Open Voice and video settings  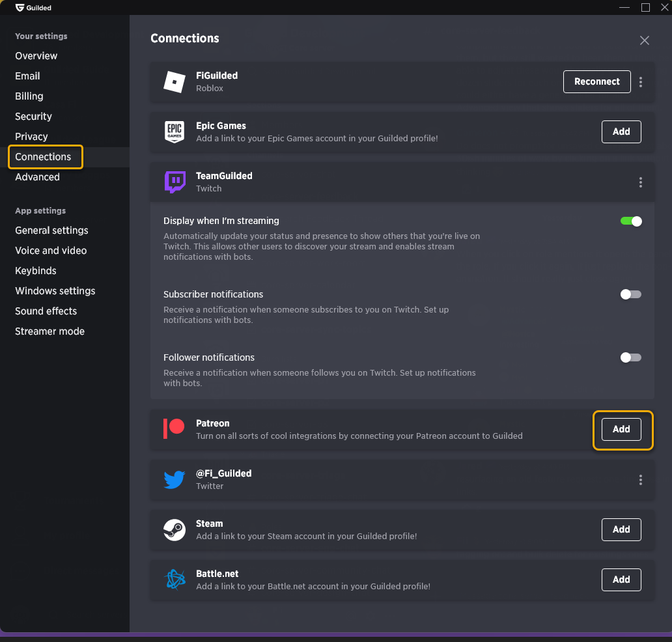(51, 250)
